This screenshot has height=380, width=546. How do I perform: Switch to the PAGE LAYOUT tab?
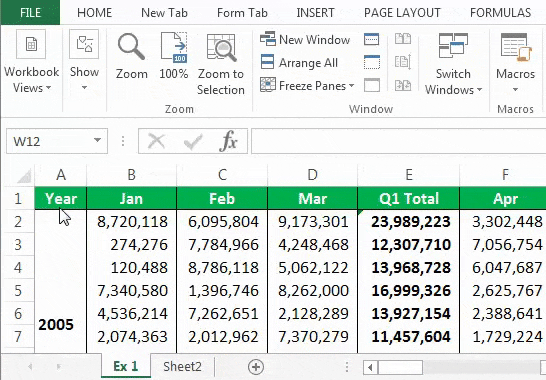(402, 13)
